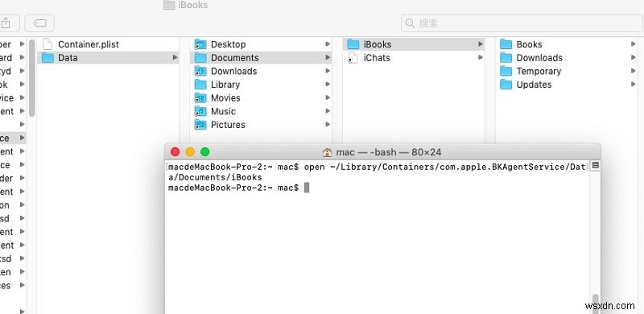
Task: Click the Temporary folder name
Action: point(539,72)
